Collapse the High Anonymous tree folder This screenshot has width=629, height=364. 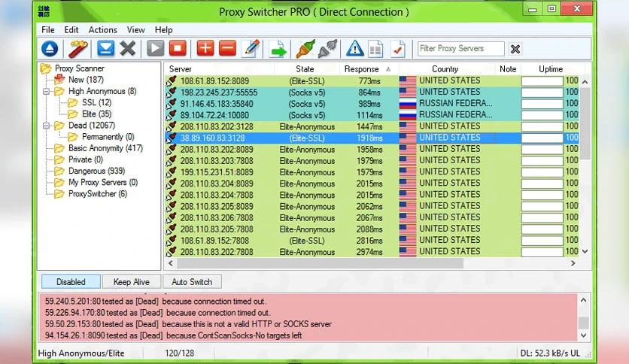(x=47, y=92)
